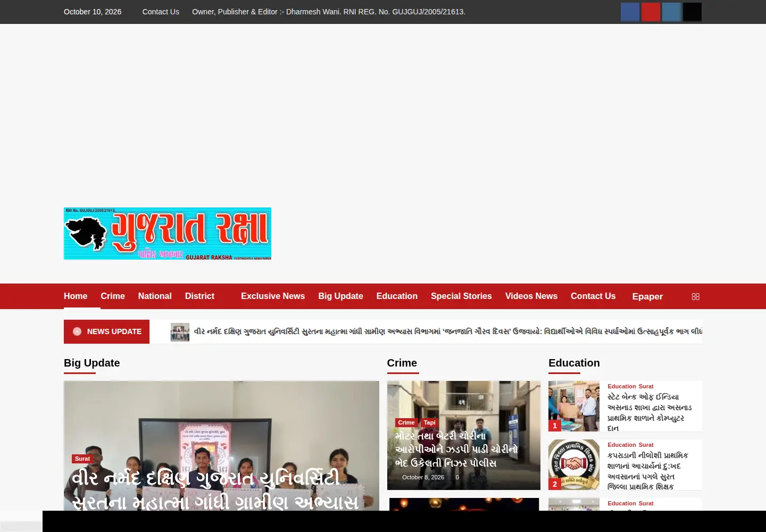Click the small thumbnail in the news ticker
The width and height of the screenshot is (766, 532).
(180, 332)
